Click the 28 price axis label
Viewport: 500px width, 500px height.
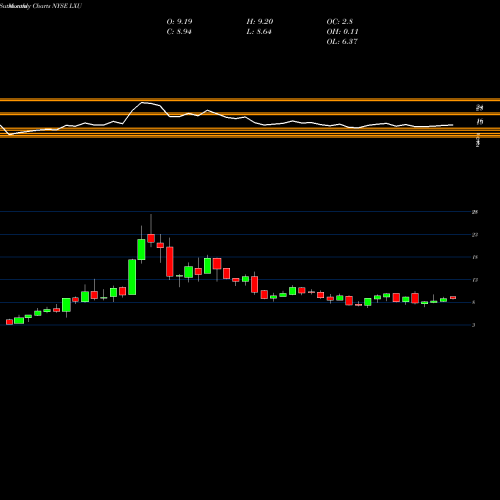(x=475, y=212)
